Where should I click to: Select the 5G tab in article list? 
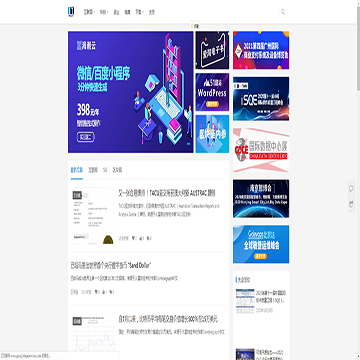pos(105,170)
